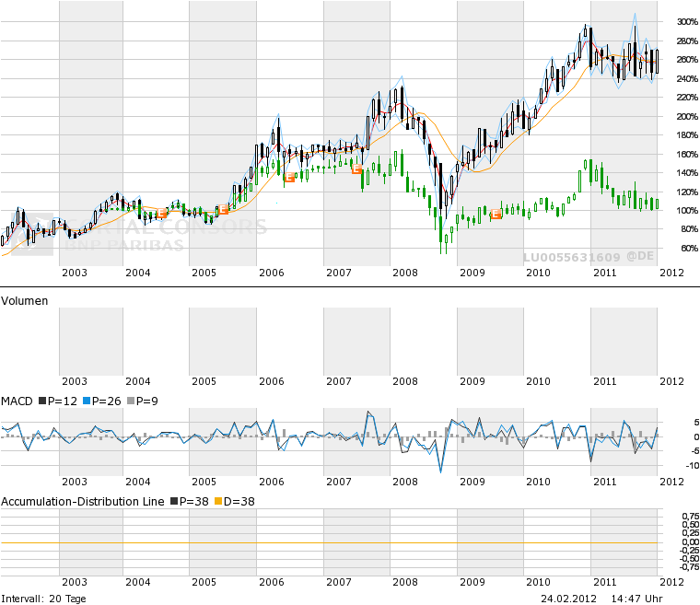This screenshot has height=605, width=700.
Task: Click the orange event marker in 2006
Action: click(289, 178)
